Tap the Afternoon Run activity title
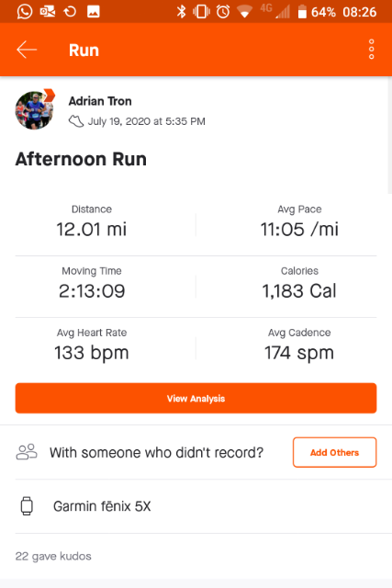392x588 pixels. 81,159
